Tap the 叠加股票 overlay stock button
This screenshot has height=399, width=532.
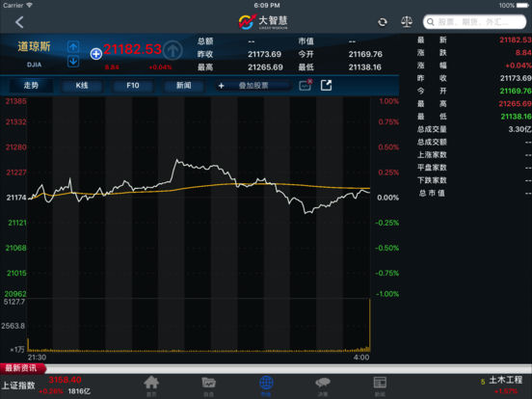point(253,86)
